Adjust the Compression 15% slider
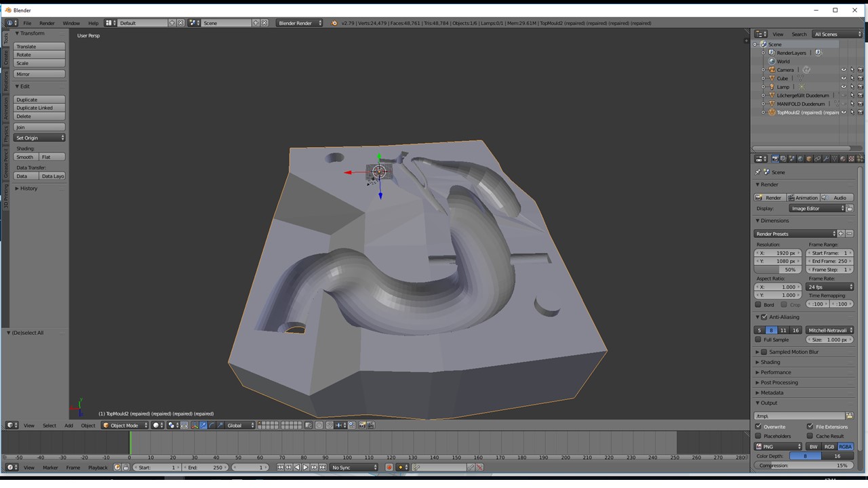 point(804,466)
